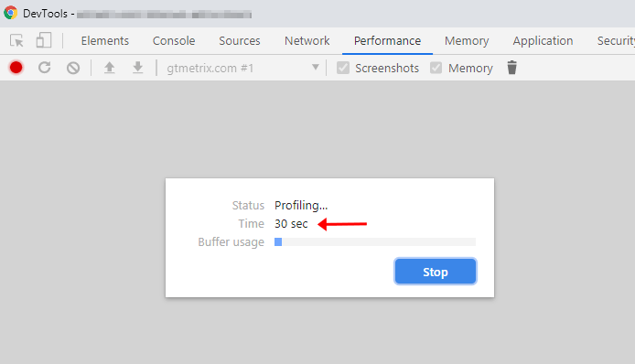Image resolution: width=635 pixels, height=364 pixels.
Task: Toggle the Memory checkbox
Action: tap(436, 68)
